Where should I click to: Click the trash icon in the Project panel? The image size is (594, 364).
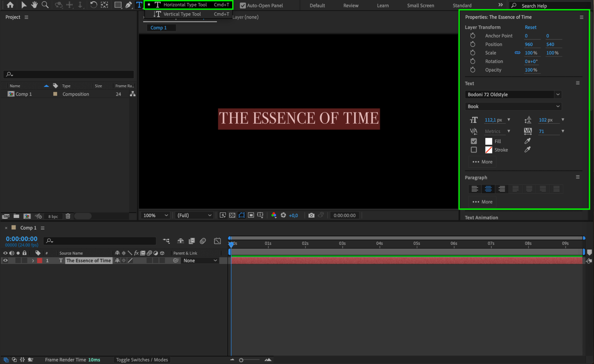68,216
